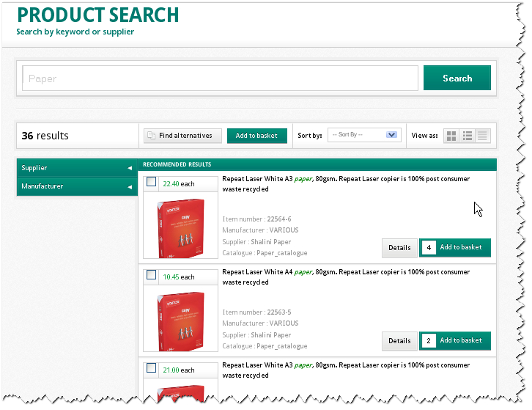
Task: Click the View as: label
Action: click(424, 135)
